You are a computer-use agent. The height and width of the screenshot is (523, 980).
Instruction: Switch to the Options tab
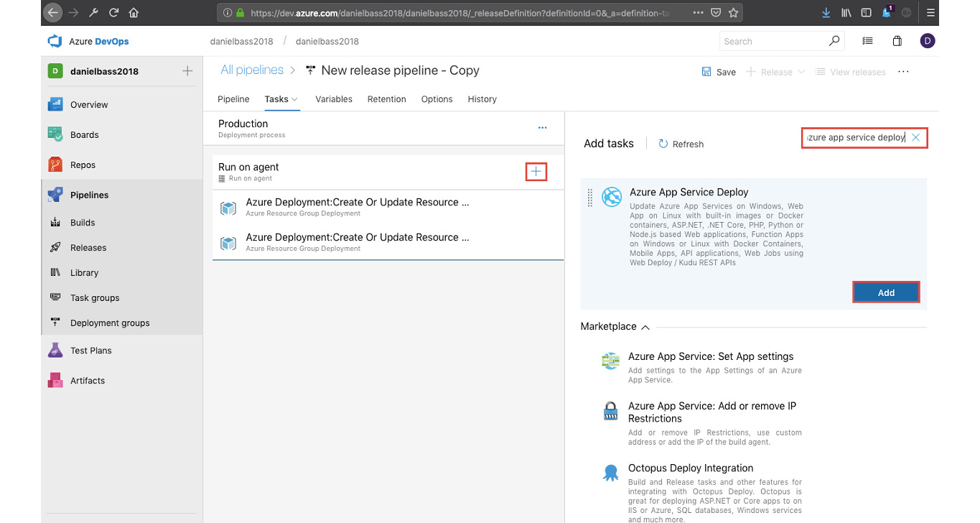point(437,99)
